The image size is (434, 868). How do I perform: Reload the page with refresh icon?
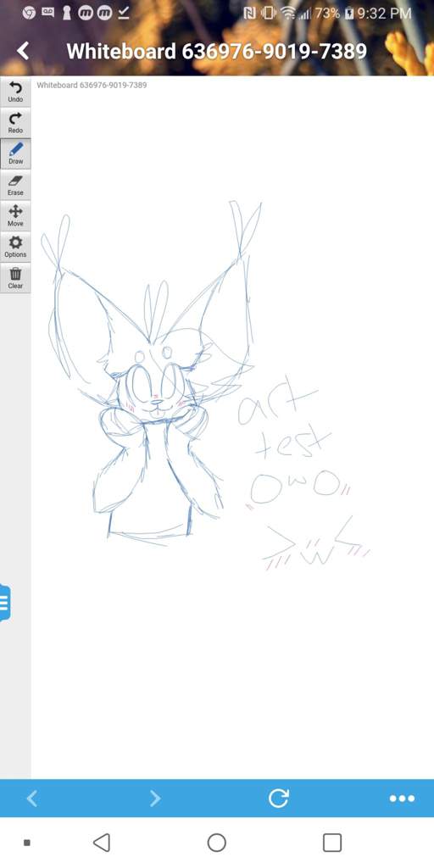pyautogui.click(x=278, y=798)
